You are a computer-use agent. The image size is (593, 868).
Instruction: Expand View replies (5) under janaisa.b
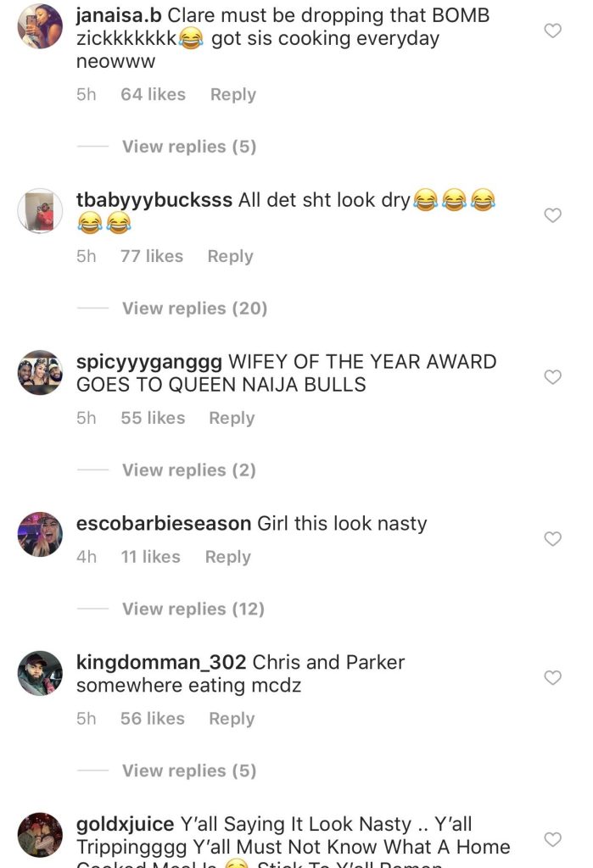click(x=189, y=147)
